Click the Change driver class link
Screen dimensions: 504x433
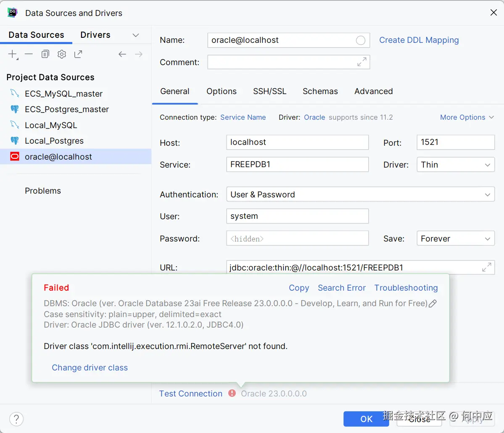tap(90, 367)
